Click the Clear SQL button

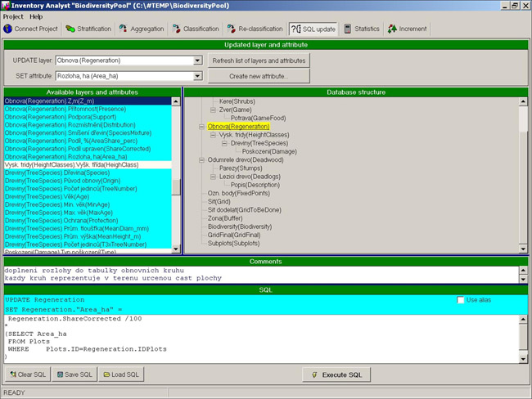(x=27, y=374)
